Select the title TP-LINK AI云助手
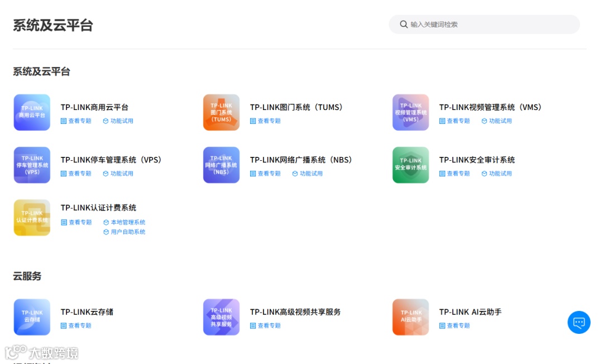603x364 pixels. pyautogui.click(x=470, y=312)
